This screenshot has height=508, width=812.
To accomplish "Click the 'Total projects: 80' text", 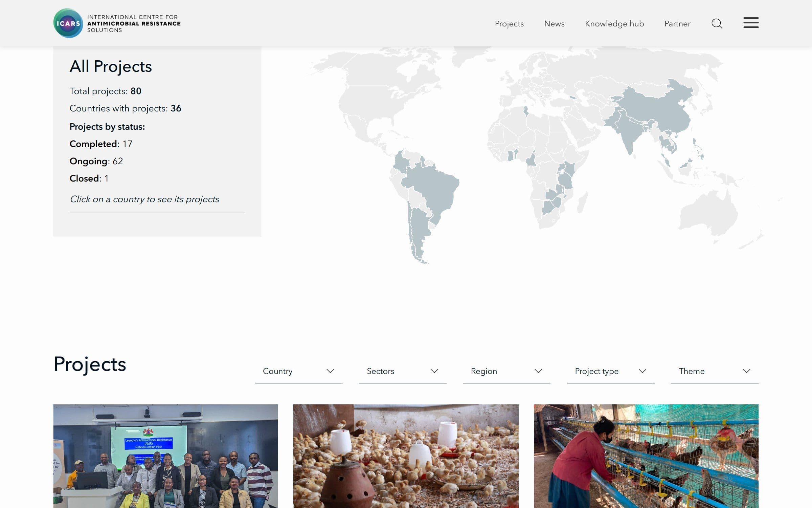I will coord(105,91).
